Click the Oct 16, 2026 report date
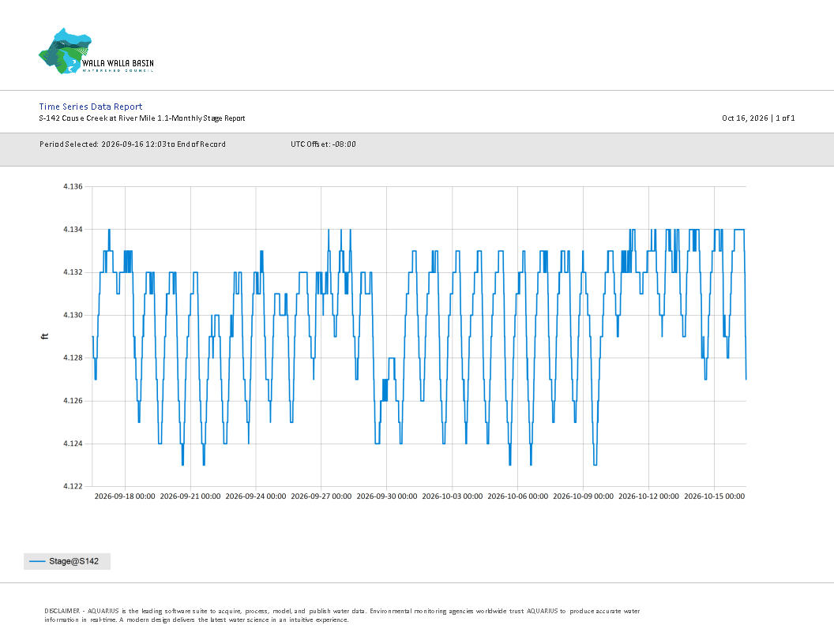 click(745, 118)
